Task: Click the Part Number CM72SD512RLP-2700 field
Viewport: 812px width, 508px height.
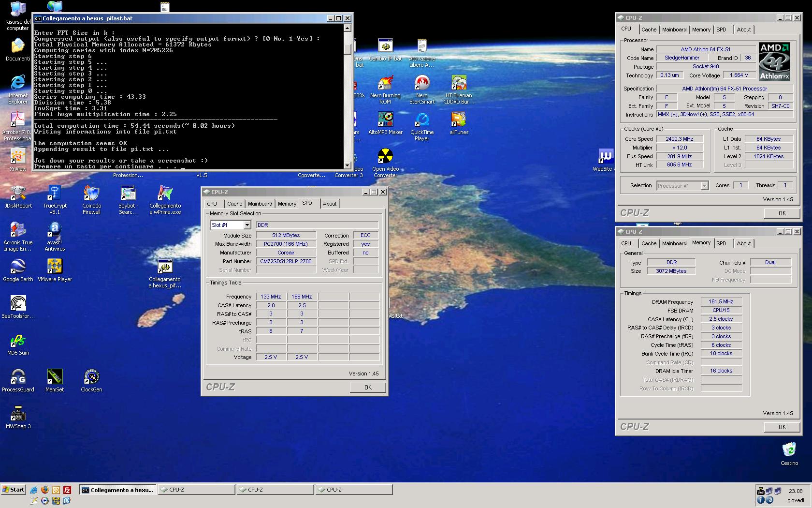Action: (286, 261)
